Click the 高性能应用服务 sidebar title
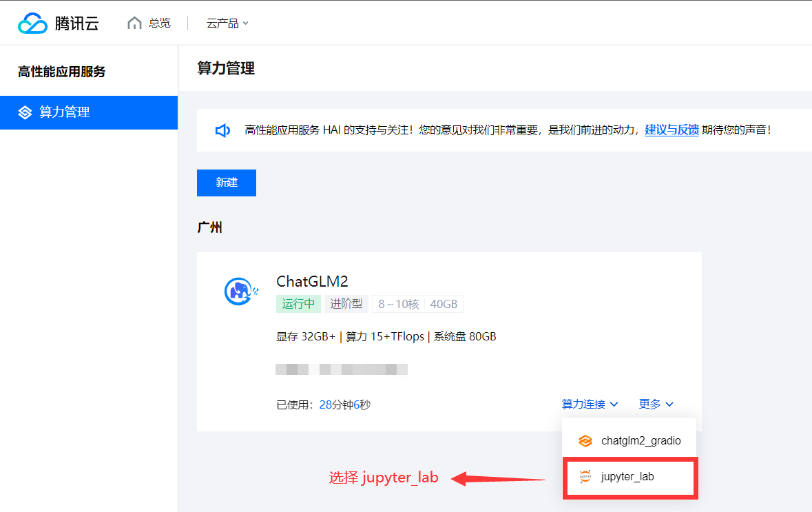Screen dimensions: 812x512 (x=61, y=72)
